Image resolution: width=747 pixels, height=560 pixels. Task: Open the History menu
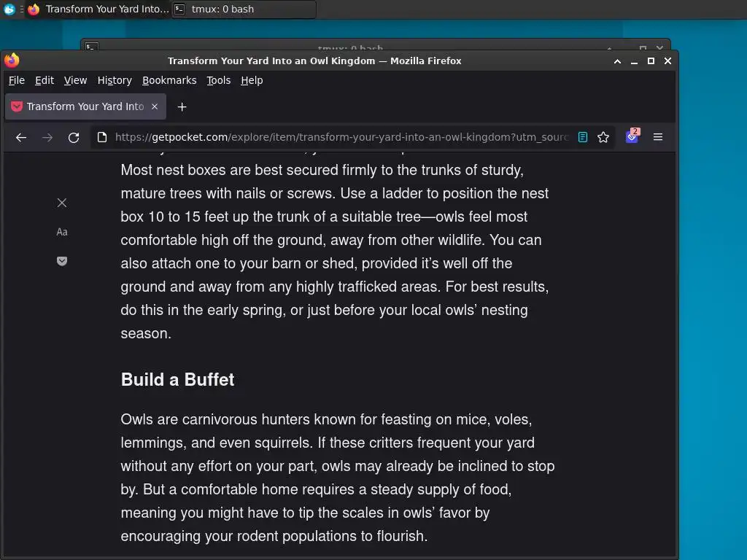point(115,80)
